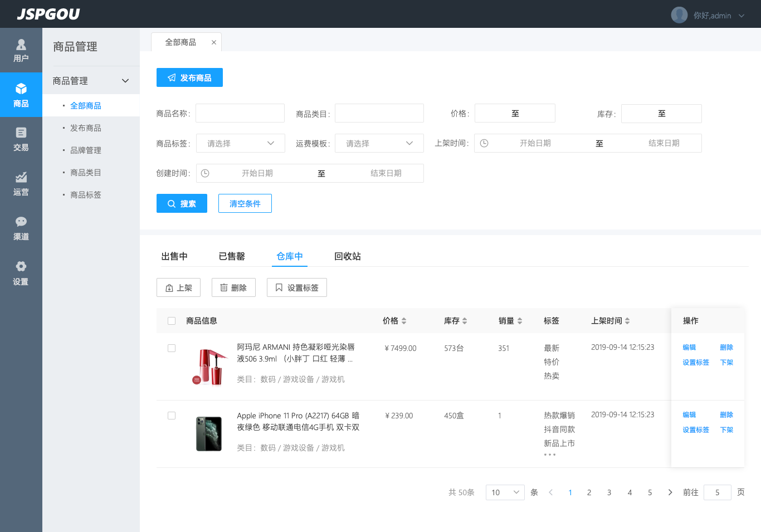
Task: Click the ellipsis under iPhone tags to expand
Action: [x=550, y=454]
